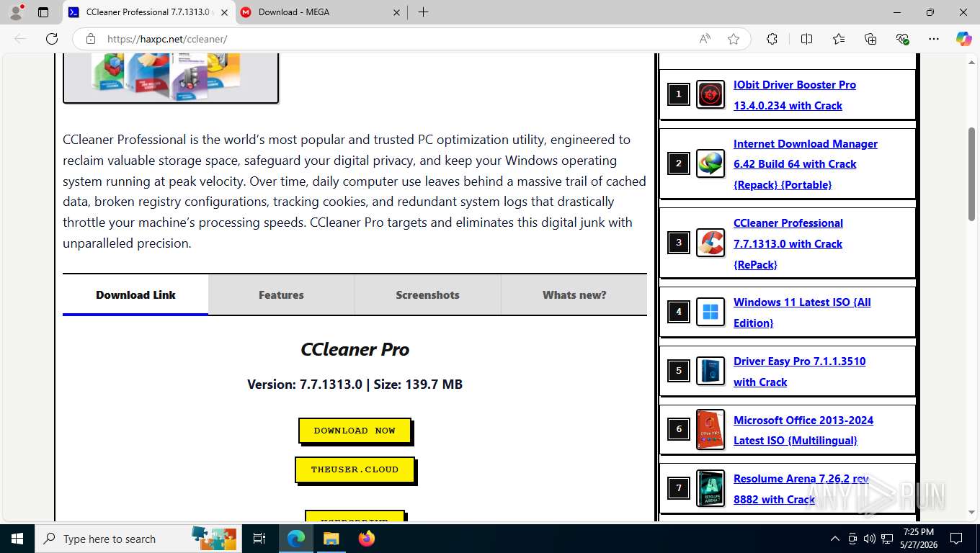
Task: Click the Resolume Arena box icon
Action: pos(710,488)
